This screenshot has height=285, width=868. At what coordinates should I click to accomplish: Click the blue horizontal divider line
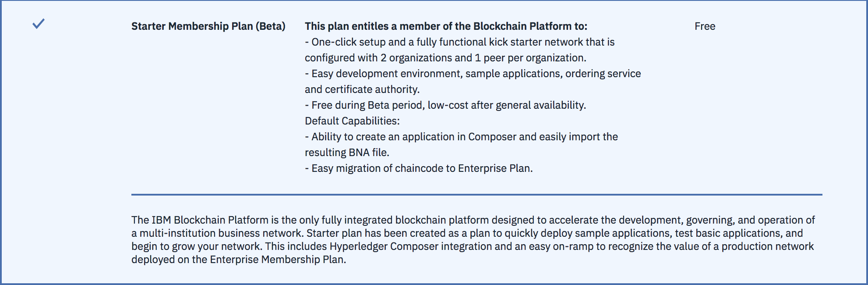(x=476, y=194)
